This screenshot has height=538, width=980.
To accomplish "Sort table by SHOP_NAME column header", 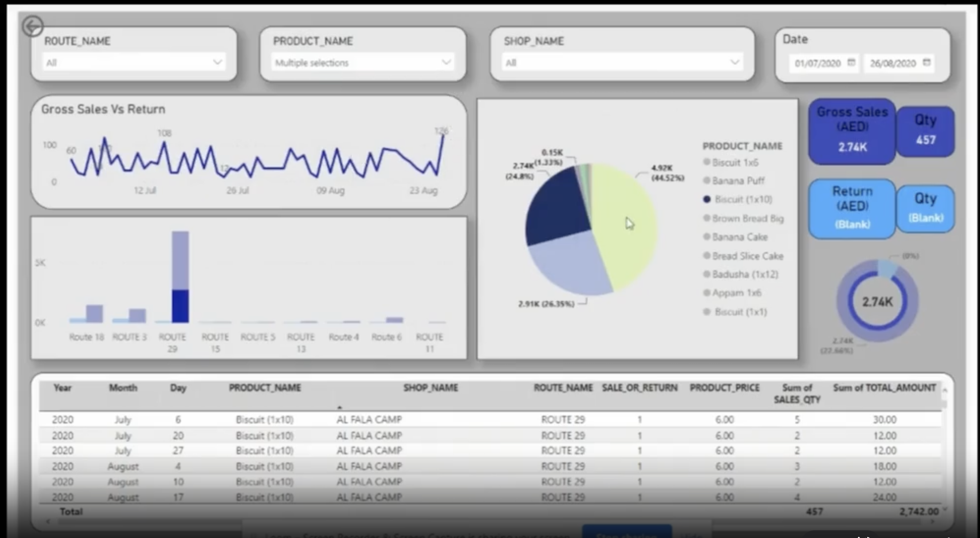I will [x=430, y=388].
